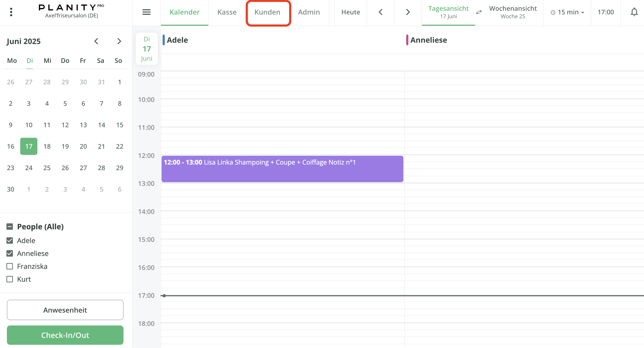Open the Kunden tab
This screenshot has width=644, height=348.
click(267, 12)
